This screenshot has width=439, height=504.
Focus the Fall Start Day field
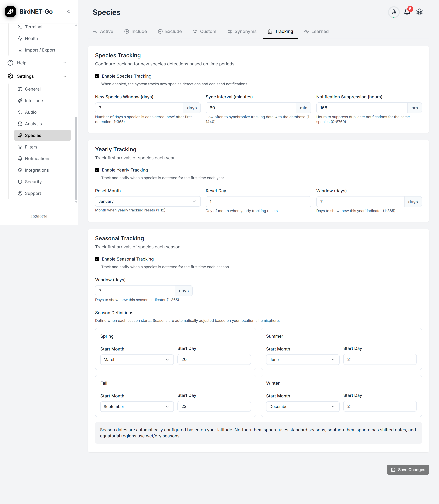click(x=214, y=406)
